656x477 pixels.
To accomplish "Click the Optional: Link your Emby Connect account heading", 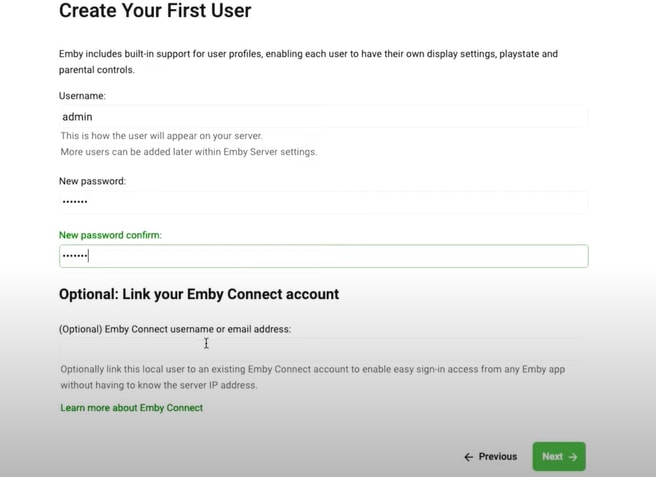I will [199, 294].
